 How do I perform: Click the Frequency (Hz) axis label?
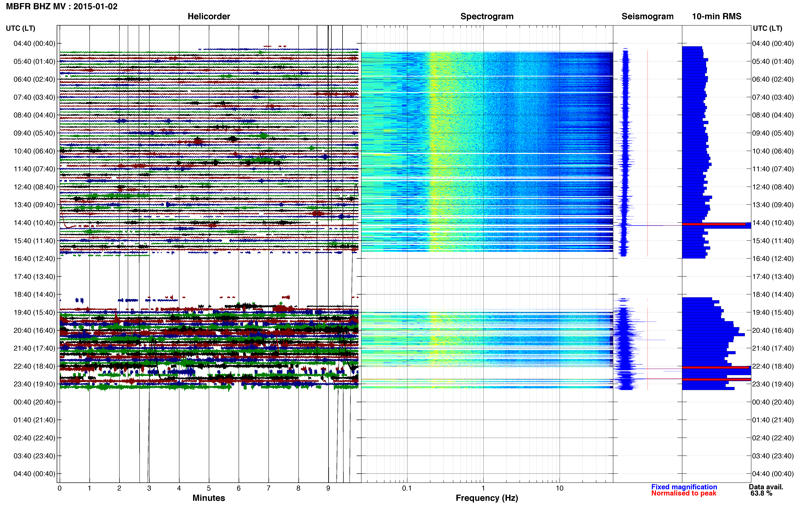[x=487, y=498]
